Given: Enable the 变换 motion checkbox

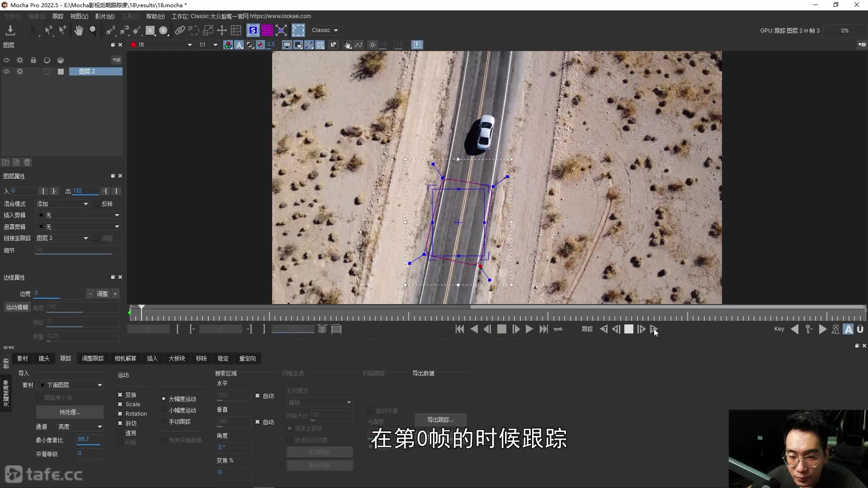Looking at the screenshot, I should pos(120,395).
